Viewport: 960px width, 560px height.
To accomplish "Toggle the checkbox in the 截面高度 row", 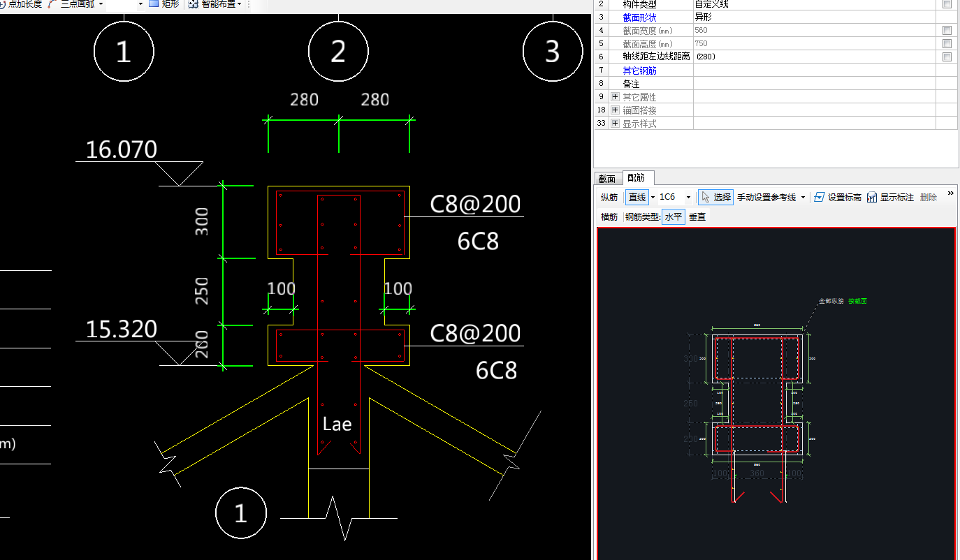I will click(947, 43).
